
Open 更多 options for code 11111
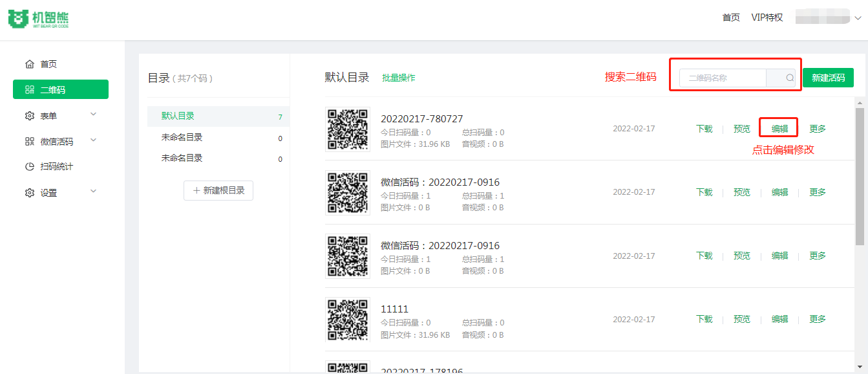tap(818, 319)
